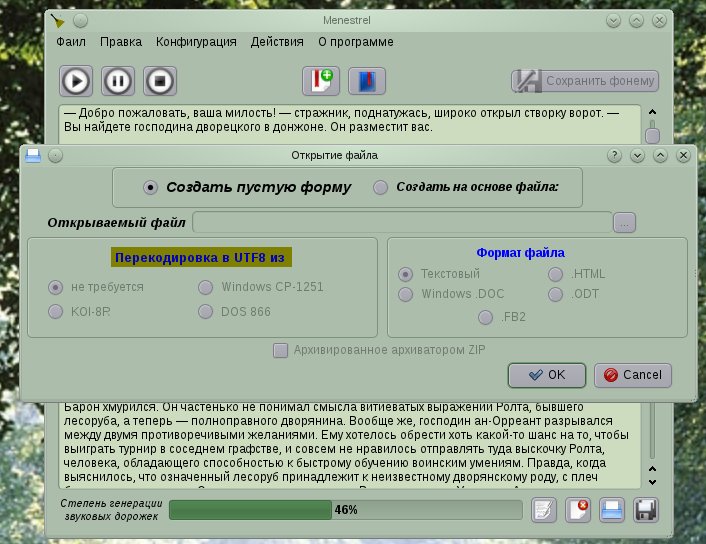
Task: Open the blue book bookmarks icon
Action: (367, 81)
